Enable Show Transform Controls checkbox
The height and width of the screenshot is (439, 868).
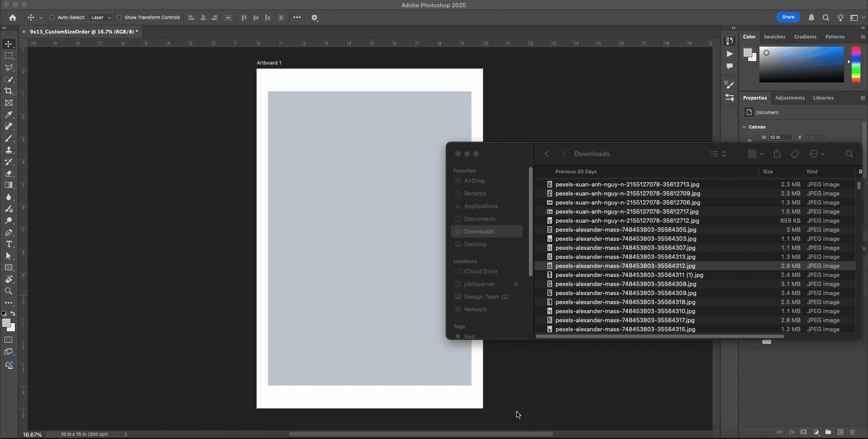(119, 18)
